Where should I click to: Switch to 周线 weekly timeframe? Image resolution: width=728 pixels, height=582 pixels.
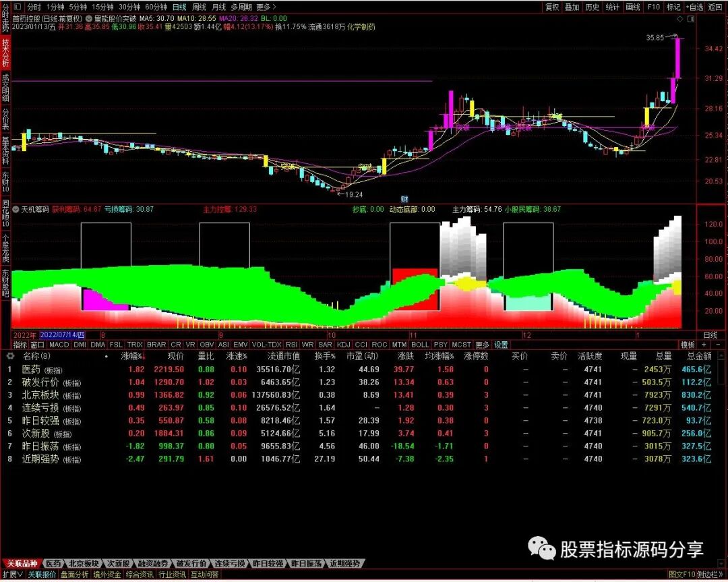point(199,7)
